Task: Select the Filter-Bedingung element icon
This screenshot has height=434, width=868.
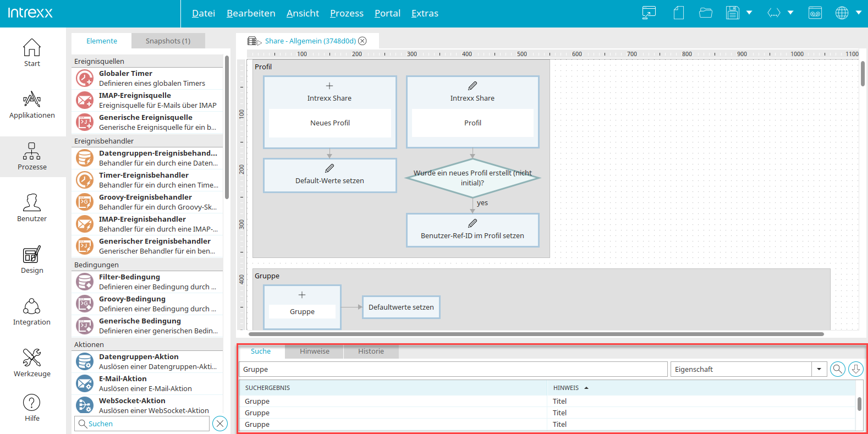Action: coord(85,282)
